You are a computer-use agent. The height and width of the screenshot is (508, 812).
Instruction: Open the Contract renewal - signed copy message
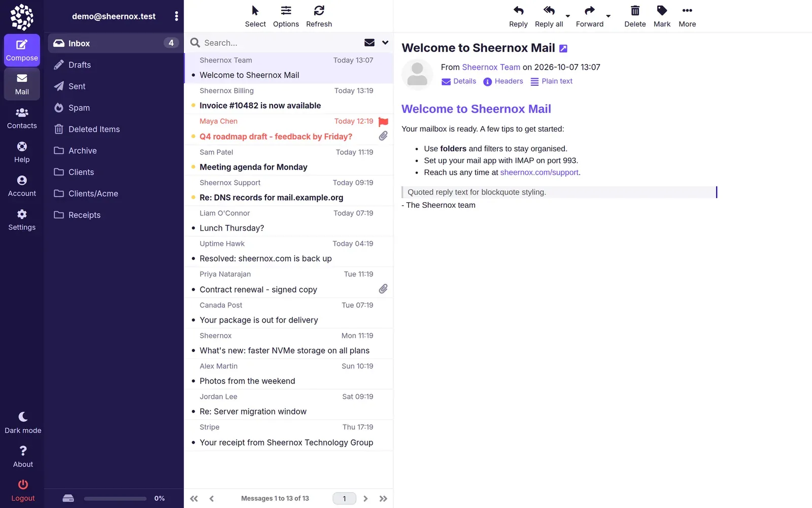288,282
